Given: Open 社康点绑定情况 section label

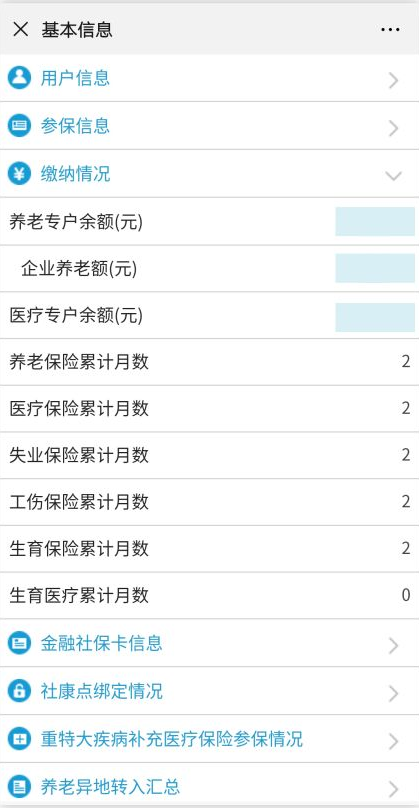Looking at the screenshot, I should click(102, 691).
